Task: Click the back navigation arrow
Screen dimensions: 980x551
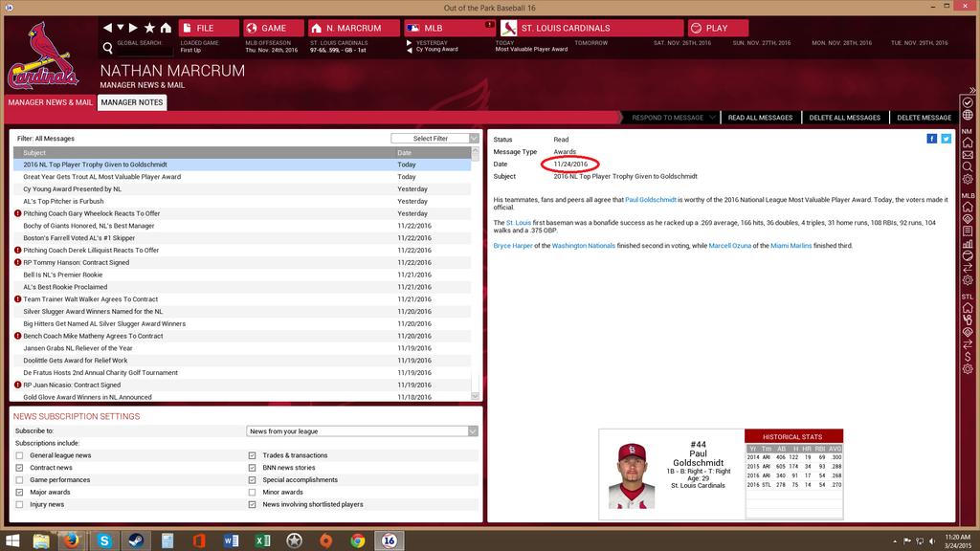Action: pyautogui.click(x=108, y=28)
